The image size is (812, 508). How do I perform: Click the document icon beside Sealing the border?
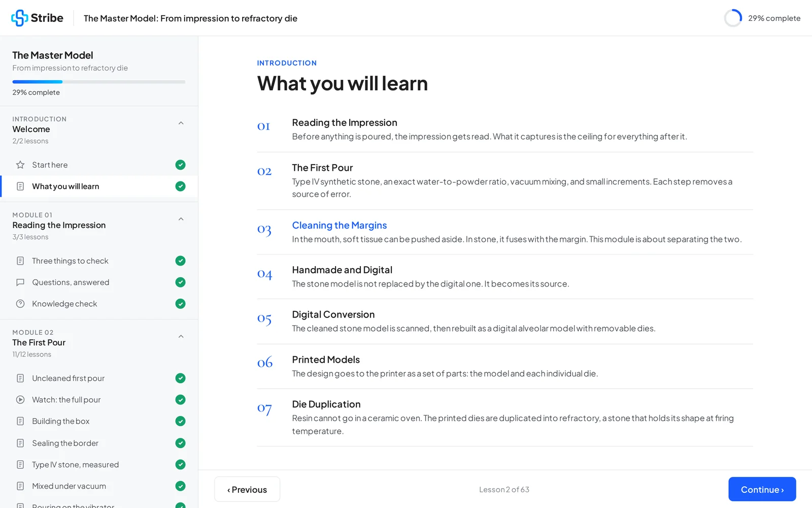pyautogui.click(x=20, y=443)
